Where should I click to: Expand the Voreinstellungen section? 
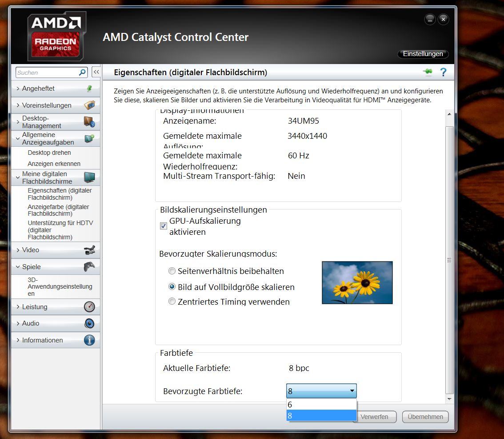18,105
